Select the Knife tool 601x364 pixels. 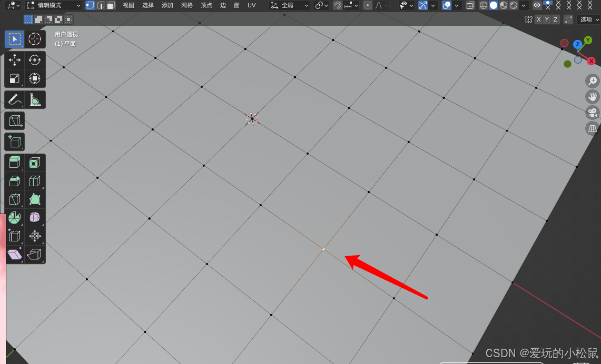15,199
